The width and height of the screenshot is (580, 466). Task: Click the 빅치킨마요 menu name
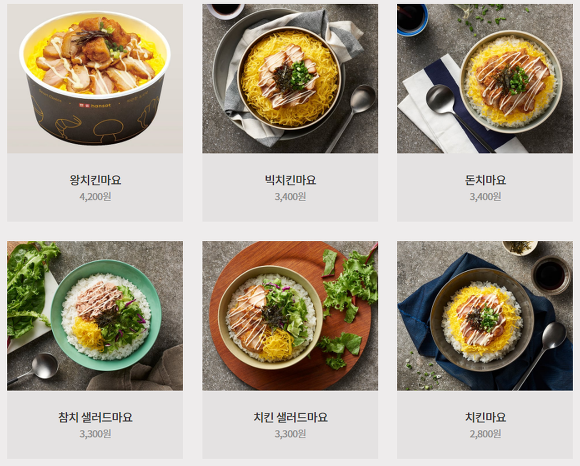290,180
